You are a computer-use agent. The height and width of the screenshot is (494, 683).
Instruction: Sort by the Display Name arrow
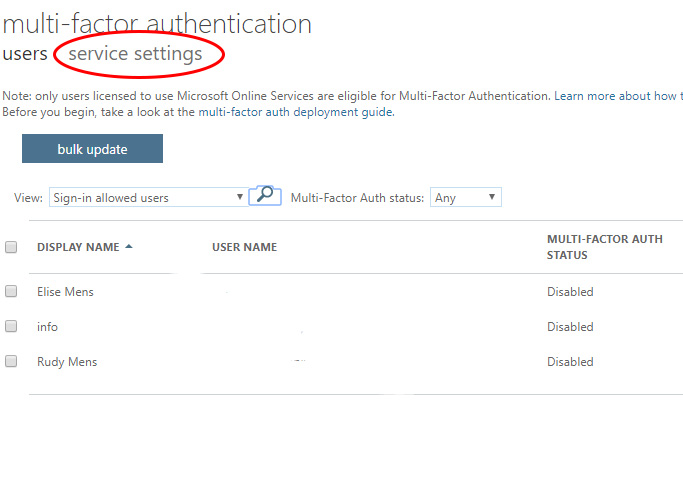[128, 247]
